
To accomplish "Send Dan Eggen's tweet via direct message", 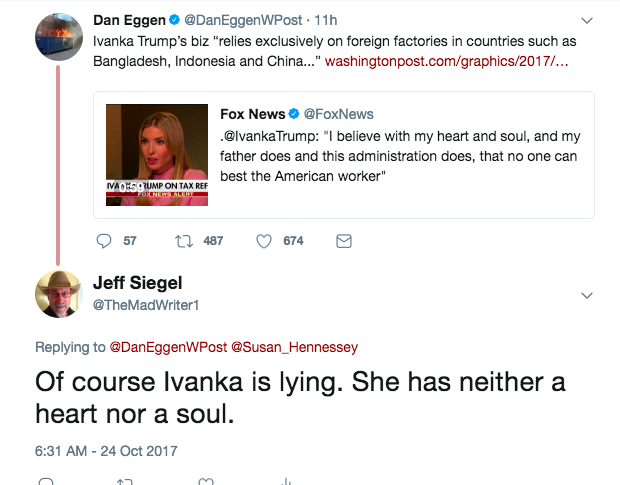I will tap(343, 241).
